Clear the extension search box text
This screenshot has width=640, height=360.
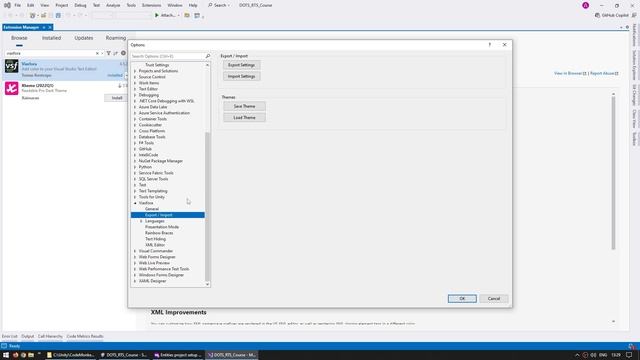[97, 53]
